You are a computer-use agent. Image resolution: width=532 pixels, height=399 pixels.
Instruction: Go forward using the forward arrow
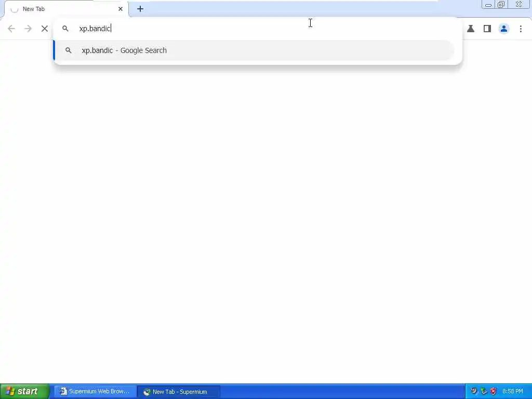pyautogui.click(x=28, y=29)
